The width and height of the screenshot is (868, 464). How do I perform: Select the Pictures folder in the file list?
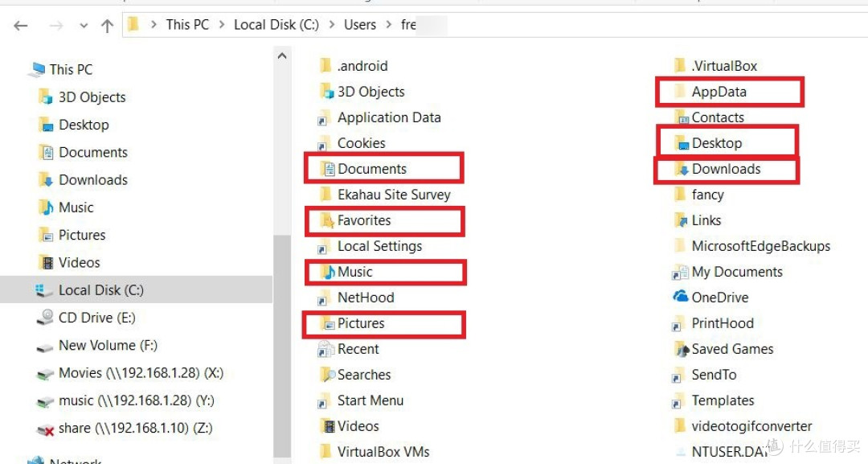(x=353, y=323)
